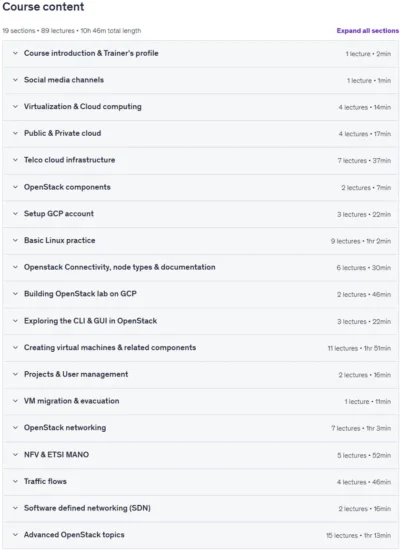This screenshot has width=400, height=550.
Task: Toggle the NFV & ETSI MANO chevron
Action: 15,455
